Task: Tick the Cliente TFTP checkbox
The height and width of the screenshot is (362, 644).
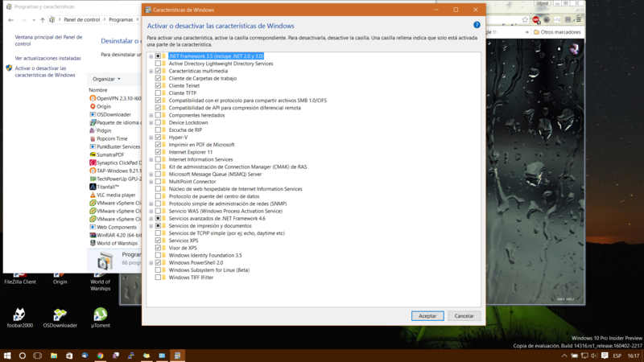Action: pos(158,93)
